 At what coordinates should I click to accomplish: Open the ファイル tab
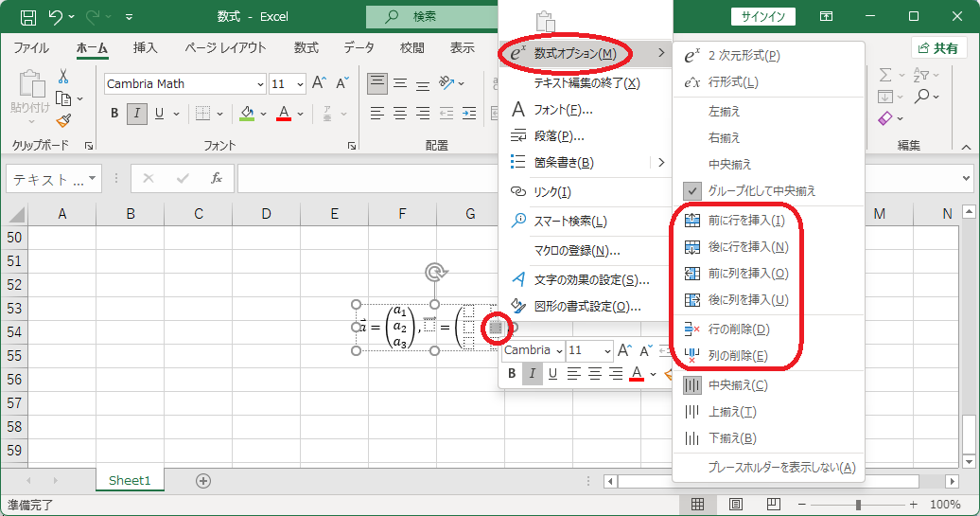tap(30, 47)
